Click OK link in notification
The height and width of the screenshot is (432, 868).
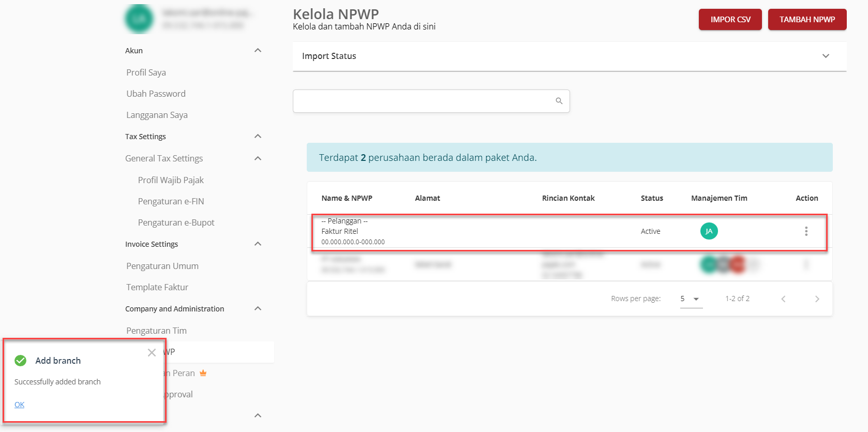[x=19, y=405]
